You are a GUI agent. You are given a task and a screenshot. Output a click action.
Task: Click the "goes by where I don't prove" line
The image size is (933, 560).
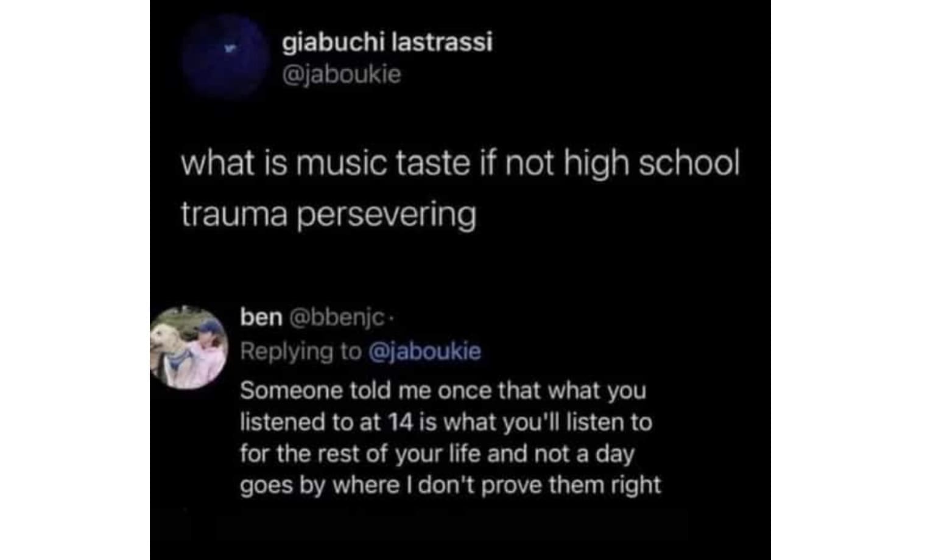point(451,486)
